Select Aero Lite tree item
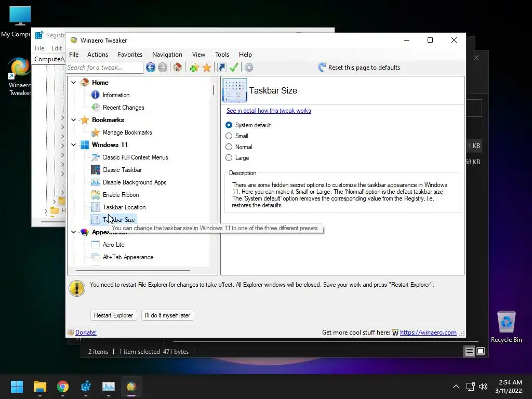The width and height of the screenshot is (532, 399). point(113,245)
